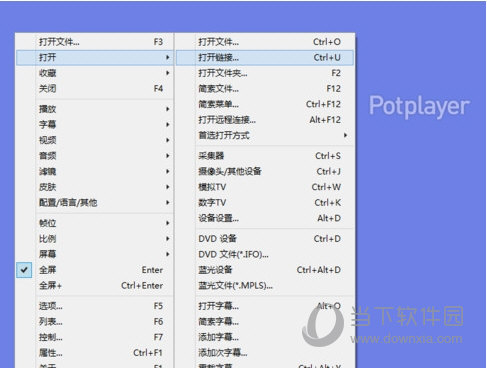Screen dimensions: 487x368
Task: Choose 打开文件夹... (F2)
Action: tap(265, 73)
